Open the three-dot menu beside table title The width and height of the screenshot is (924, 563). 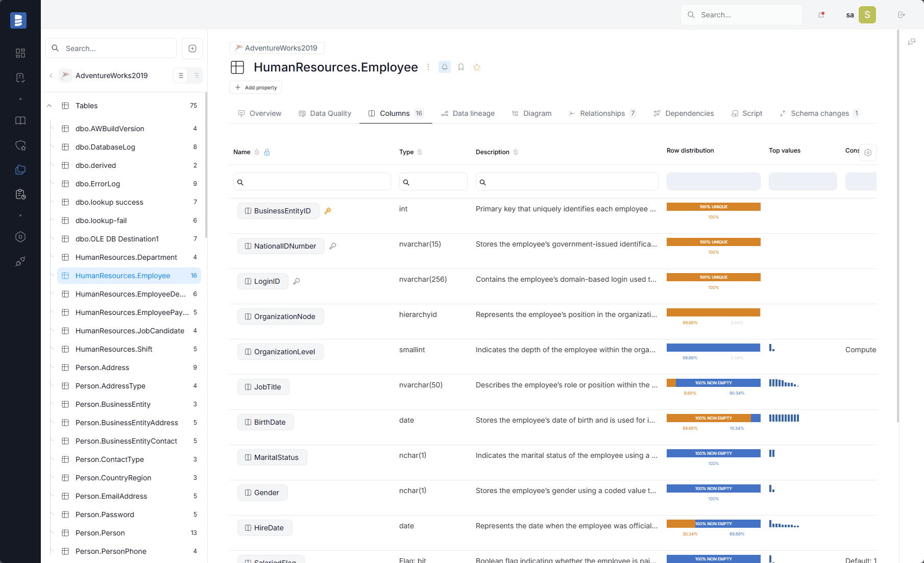point(428,67)
